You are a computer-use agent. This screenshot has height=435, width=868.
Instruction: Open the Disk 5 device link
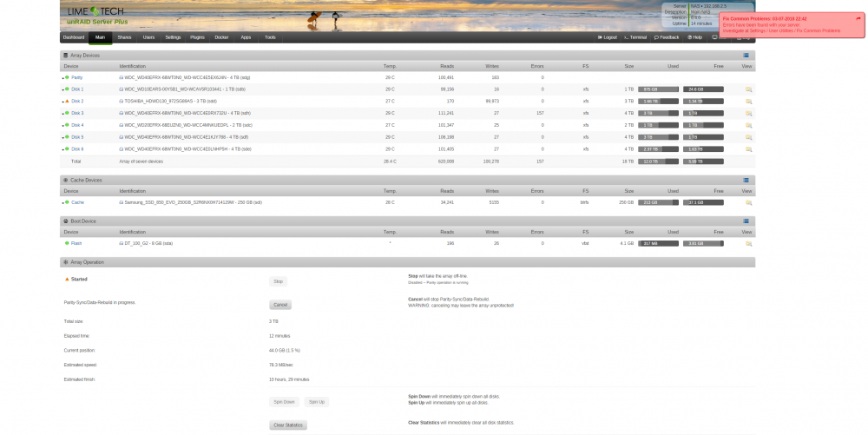77,137
